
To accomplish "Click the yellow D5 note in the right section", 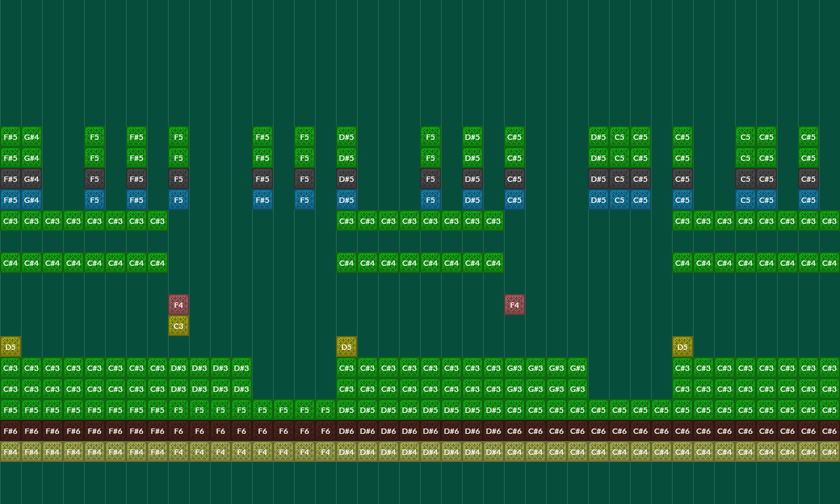I will tap(682, 346).
